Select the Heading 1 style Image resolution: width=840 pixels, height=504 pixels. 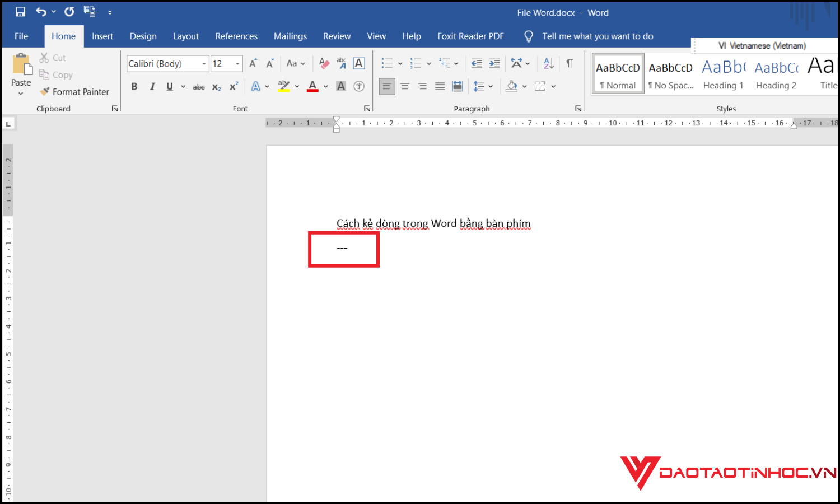click(x=723, y=73)
